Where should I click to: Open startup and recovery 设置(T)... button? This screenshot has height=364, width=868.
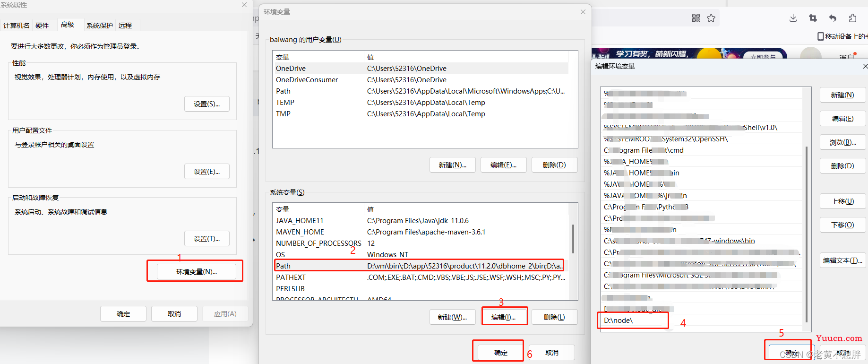pyautogui.click(x=207, y=239)
